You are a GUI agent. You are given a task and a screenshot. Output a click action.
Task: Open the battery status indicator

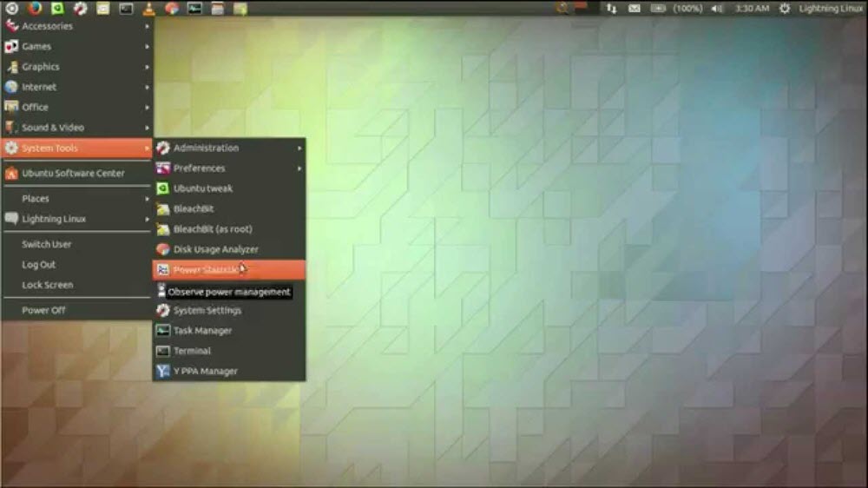pos(659,9)
